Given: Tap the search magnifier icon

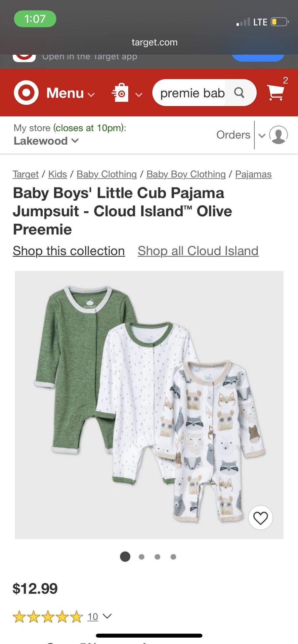Looking at the screenshot, I should click(x=239, y=93).
